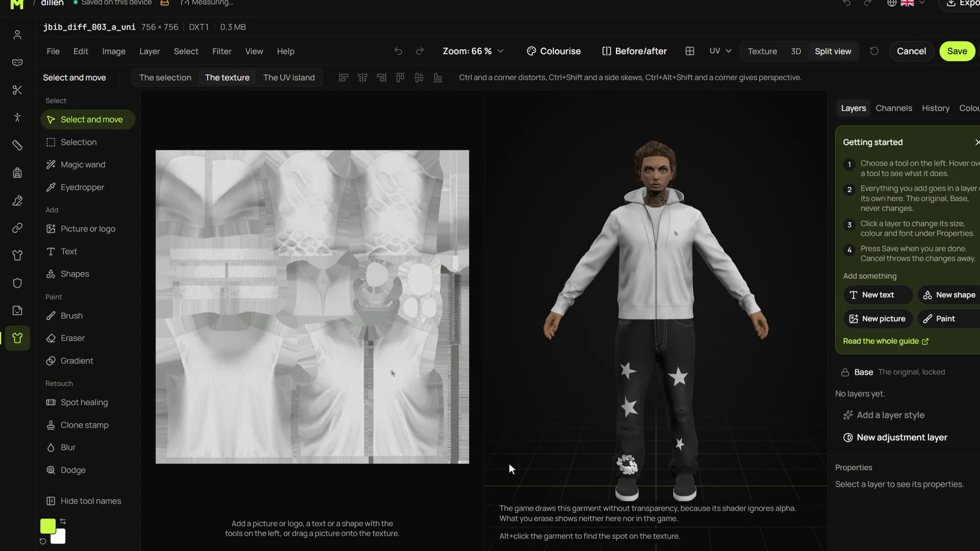
Task: Select the Clone stamp tool
Action: [x=88, y=425]
